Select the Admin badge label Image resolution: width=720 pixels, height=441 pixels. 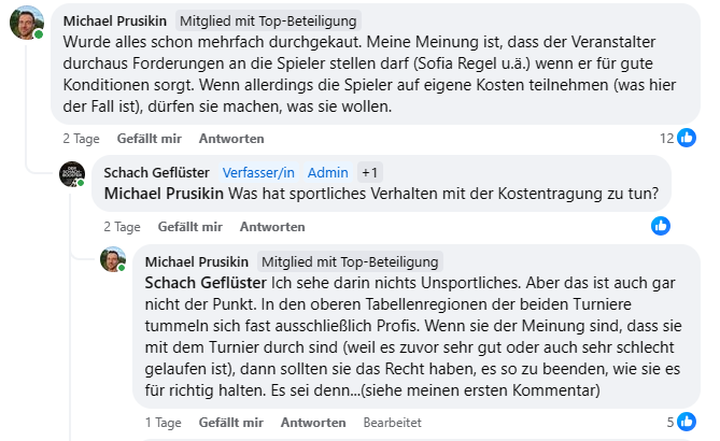click(x=328, y=173)
